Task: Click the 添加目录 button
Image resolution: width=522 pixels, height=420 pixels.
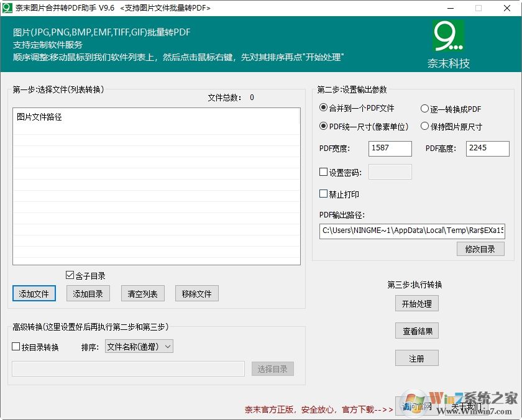Action: coord(88,294)
